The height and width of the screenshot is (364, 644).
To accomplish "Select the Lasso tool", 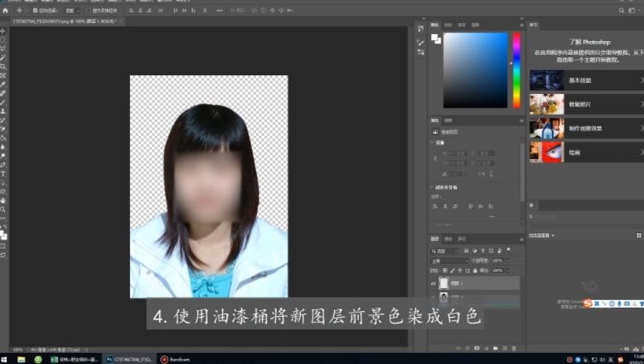I will (3, 49).
